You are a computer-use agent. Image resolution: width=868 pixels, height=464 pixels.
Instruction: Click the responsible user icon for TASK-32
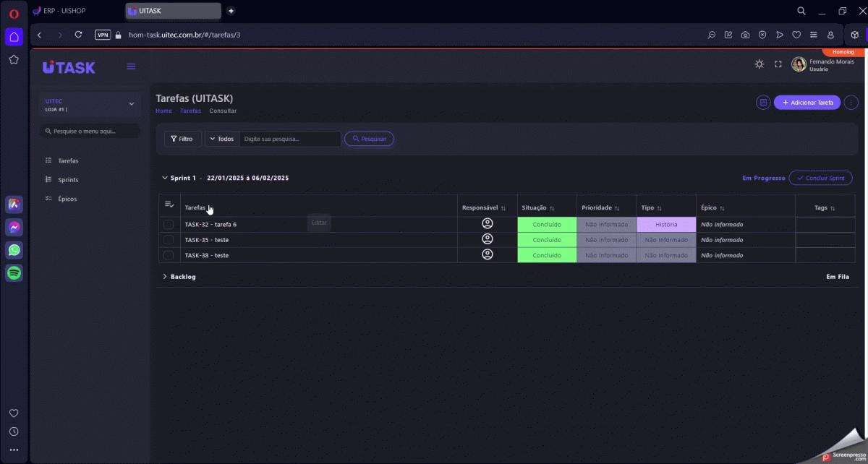pos(488,224)
